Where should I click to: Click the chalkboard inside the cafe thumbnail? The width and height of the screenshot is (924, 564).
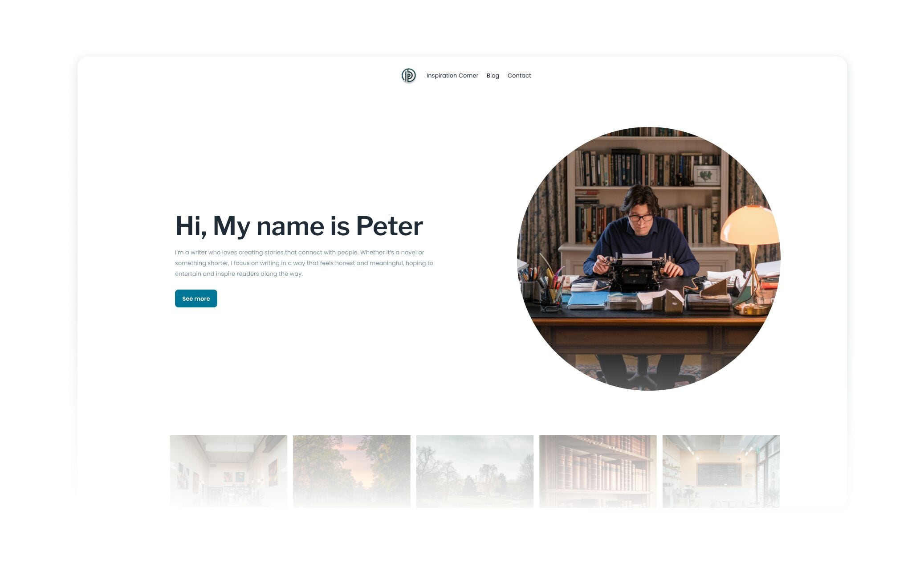719,474
